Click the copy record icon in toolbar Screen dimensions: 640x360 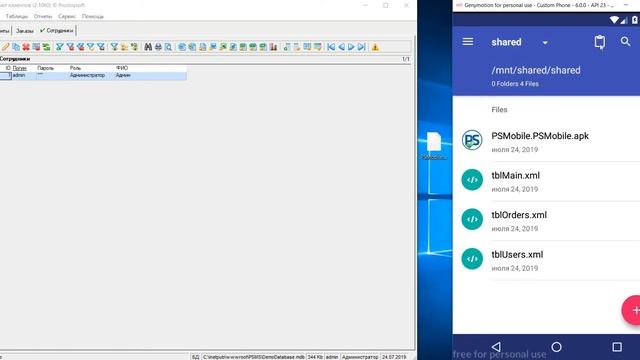[x=16, y=47]
